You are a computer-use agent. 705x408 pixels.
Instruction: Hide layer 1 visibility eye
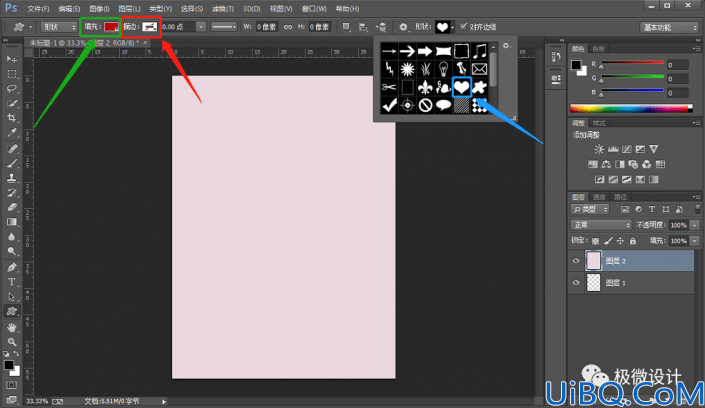pyautogui.click(x=576, y=283)
